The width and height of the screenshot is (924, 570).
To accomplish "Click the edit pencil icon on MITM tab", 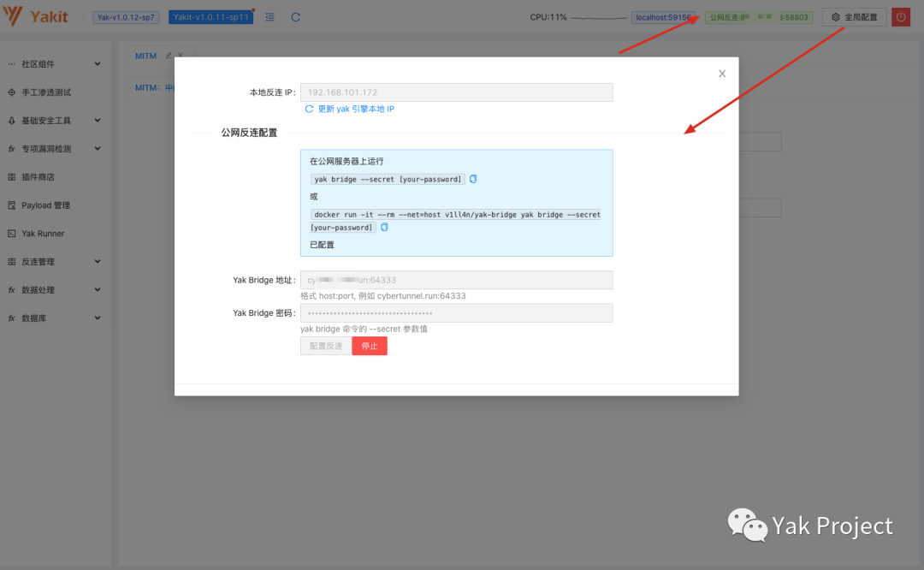I will pyautogui.click(x=169, y=56).
